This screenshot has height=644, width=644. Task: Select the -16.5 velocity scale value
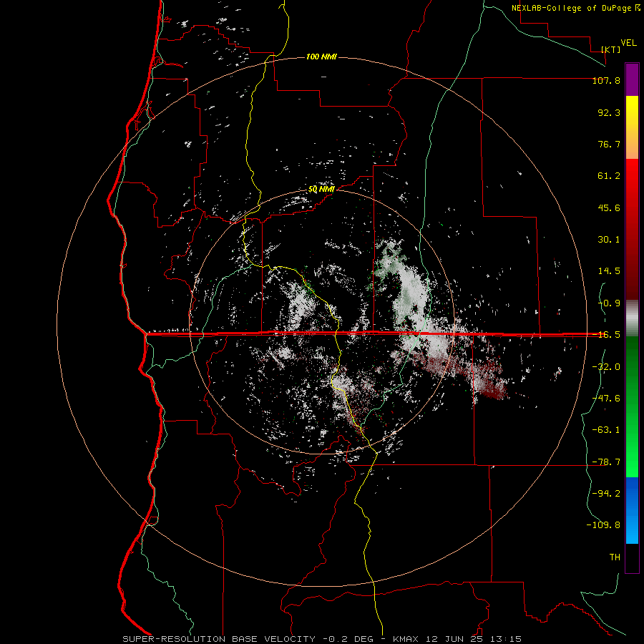pos(606,335)
